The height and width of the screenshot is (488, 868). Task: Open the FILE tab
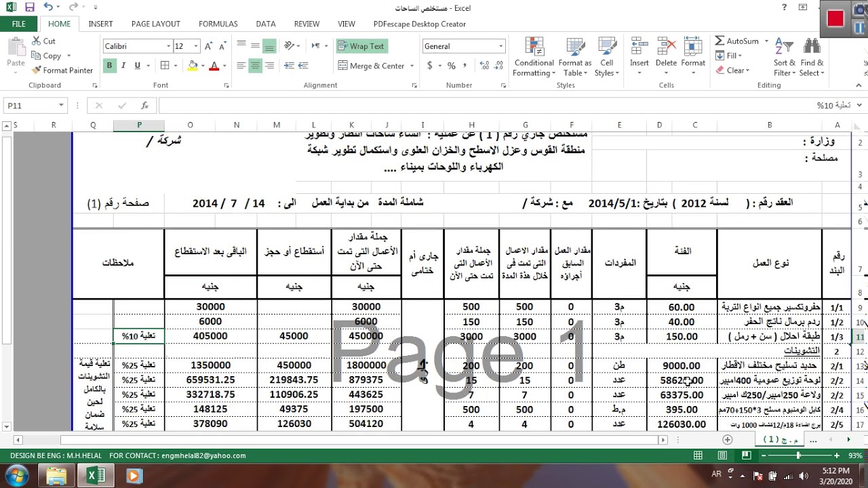tap(19, 24)
